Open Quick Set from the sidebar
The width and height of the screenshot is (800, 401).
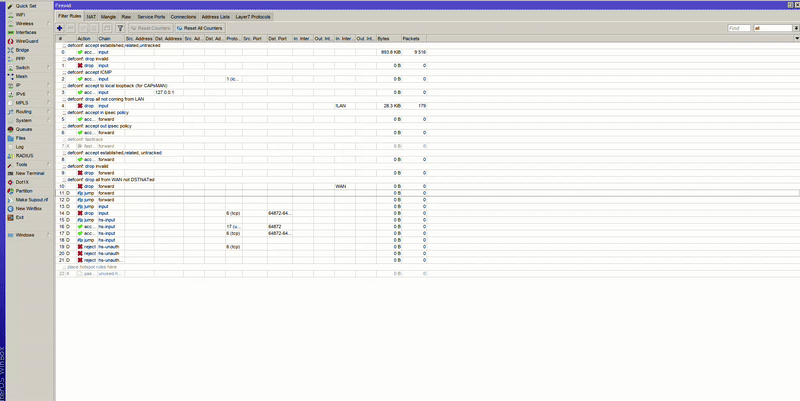(26, 6)
